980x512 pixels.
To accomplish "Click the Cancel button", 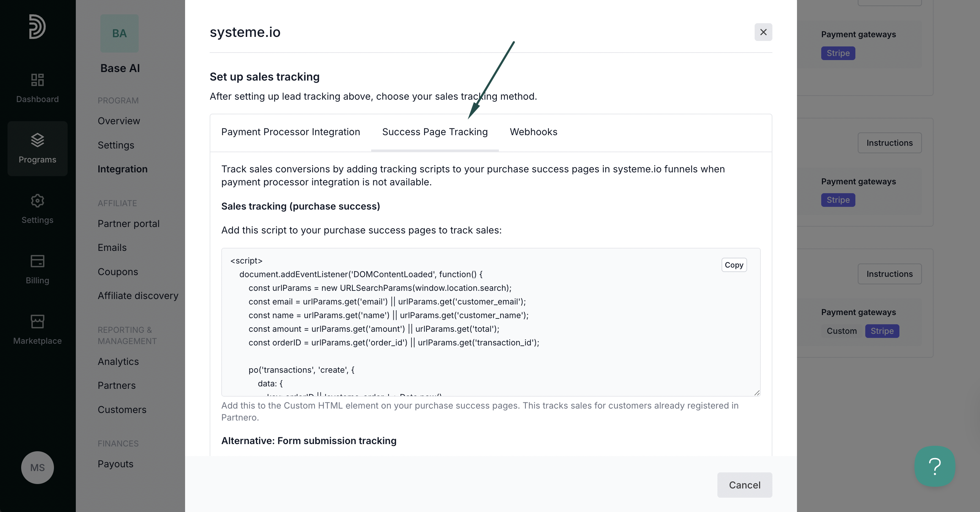I will point(744,485).
